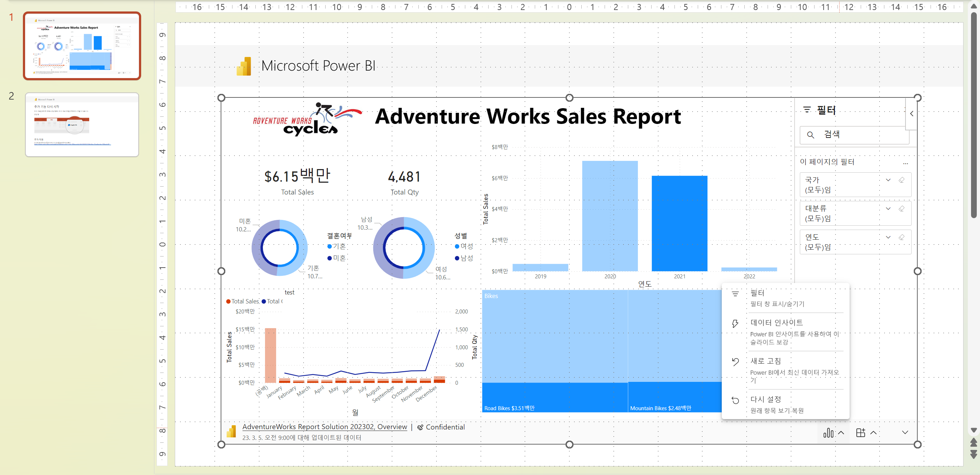Toggle 여성 legend item in 성별
The image size is (980, 475).
coord(464,246)
